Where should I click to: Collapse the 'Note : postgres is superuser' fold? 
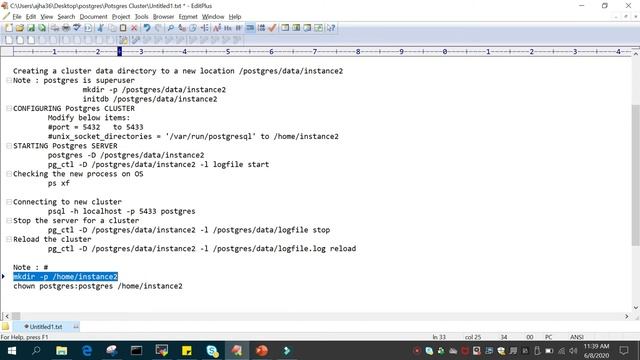coord(9,80)
